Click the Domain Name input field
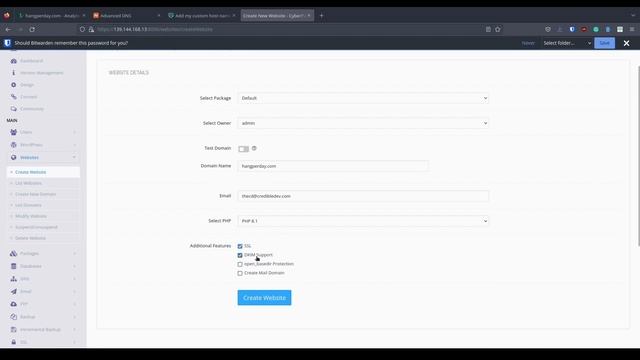Viewport: 640px width, 360px height. (x=333, y=166)
